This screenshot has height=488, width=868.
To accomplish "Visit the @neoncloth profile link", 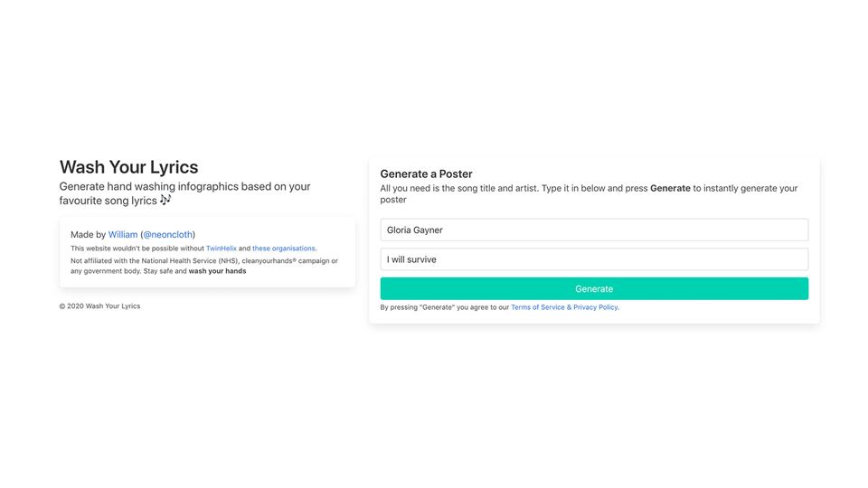I will (x=168, y=235).
